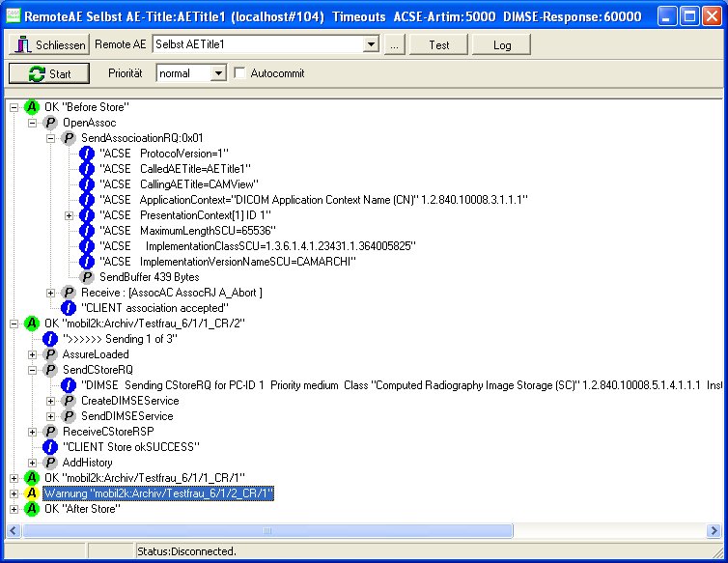Expand the Testfrau_6/1/1_CR/1 node
This screenshot has height=563, width=728.
pyautogui.click(x=14, y=478)
